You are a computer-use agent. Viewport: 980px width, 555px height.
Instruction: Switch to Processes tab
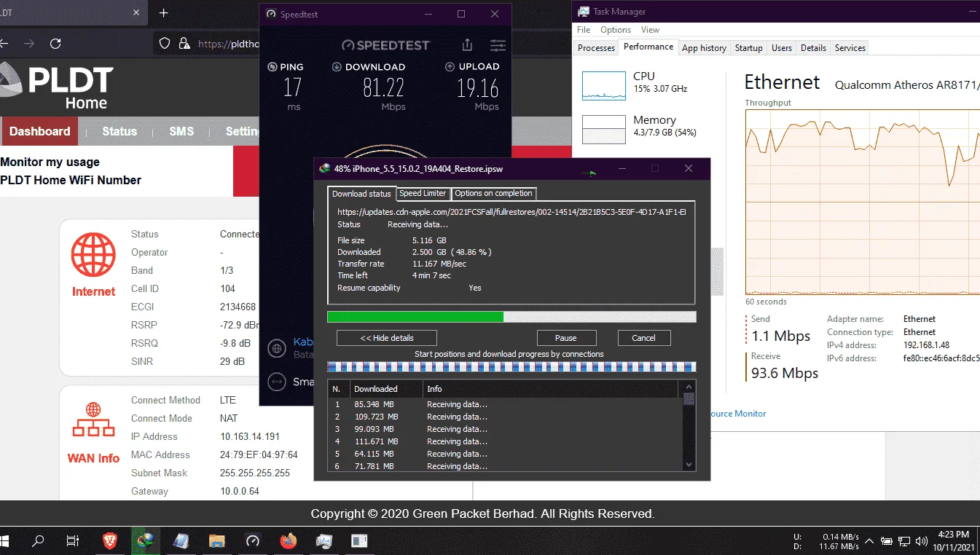pos(596,48)
